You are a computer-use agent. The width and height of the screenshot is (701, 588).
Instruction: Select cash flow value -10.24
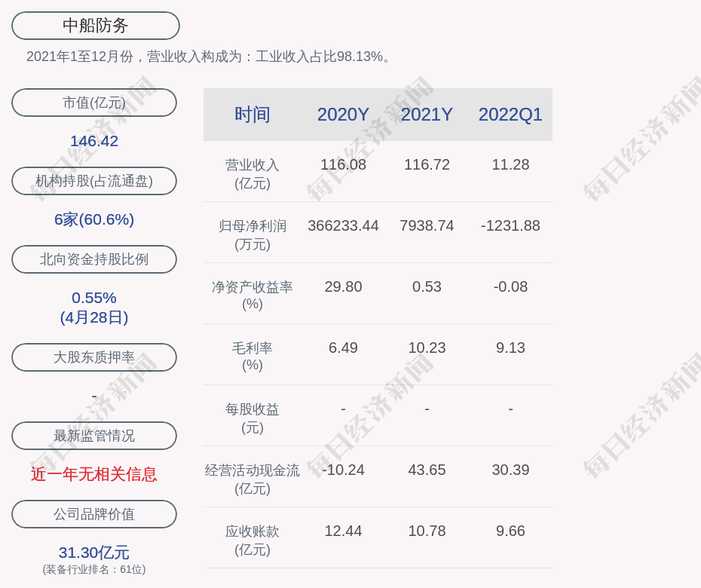pyautogui.click(x=344, y=470)
